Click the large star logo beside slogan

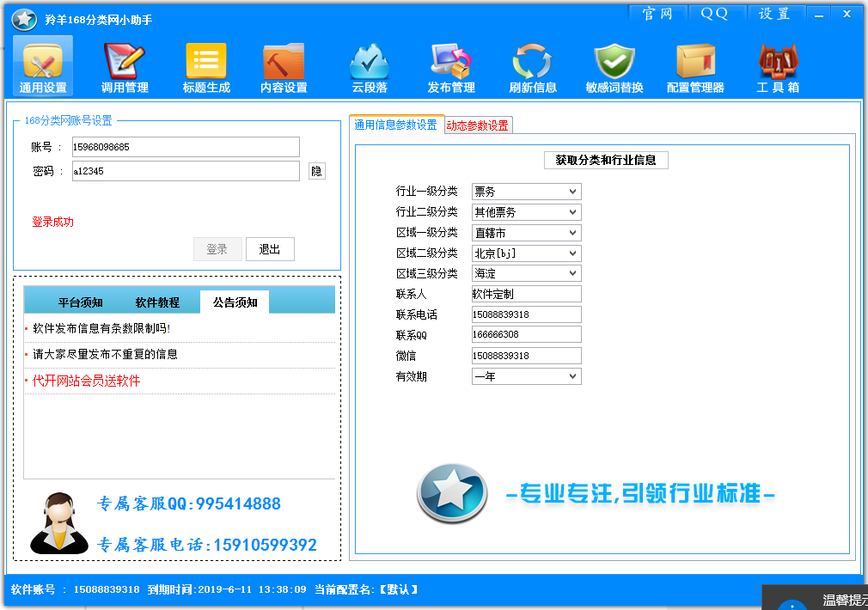click(x=452, y=493)
